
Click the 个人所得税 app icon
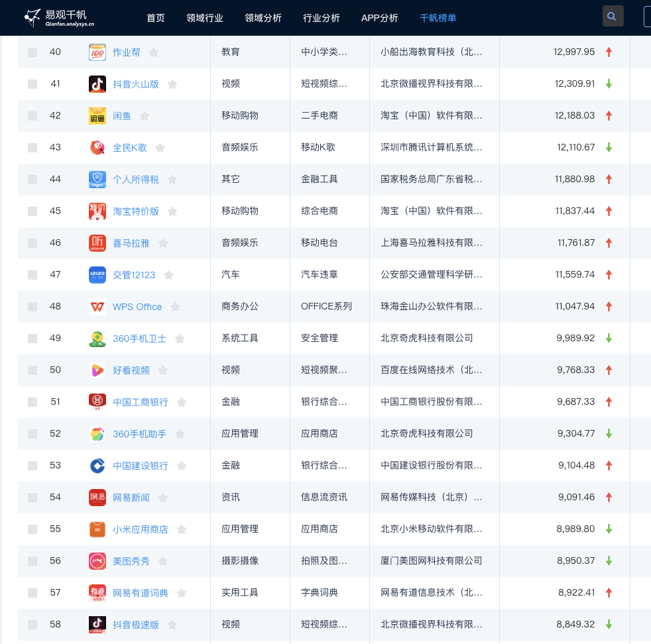[97, 180]
